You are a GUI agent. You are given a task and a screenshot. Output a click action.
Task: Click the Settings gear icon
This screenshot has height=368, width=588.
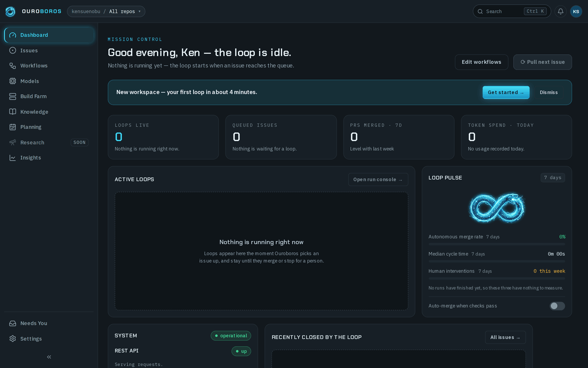click(13, 339)
